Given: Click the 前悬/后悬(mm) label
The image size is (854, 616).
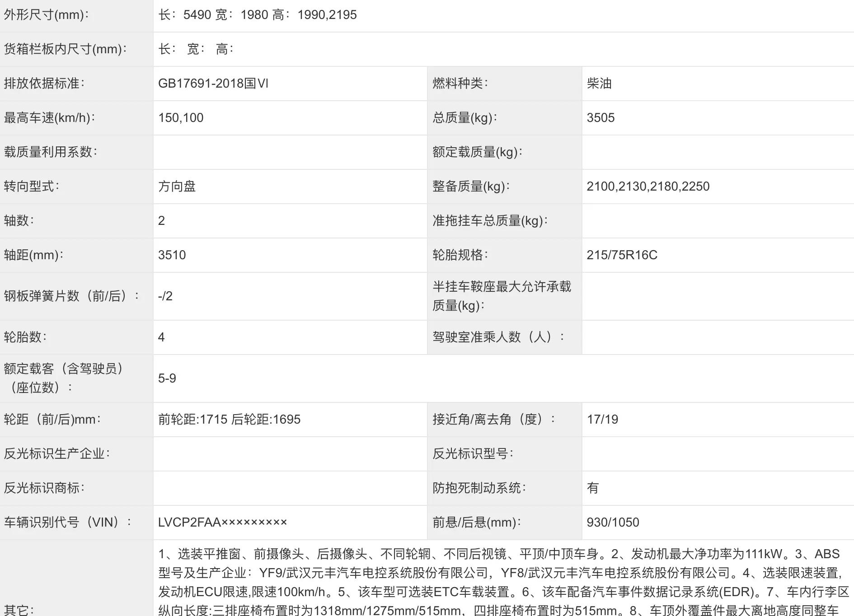Looking at the screenshot, I should (477, 523).
